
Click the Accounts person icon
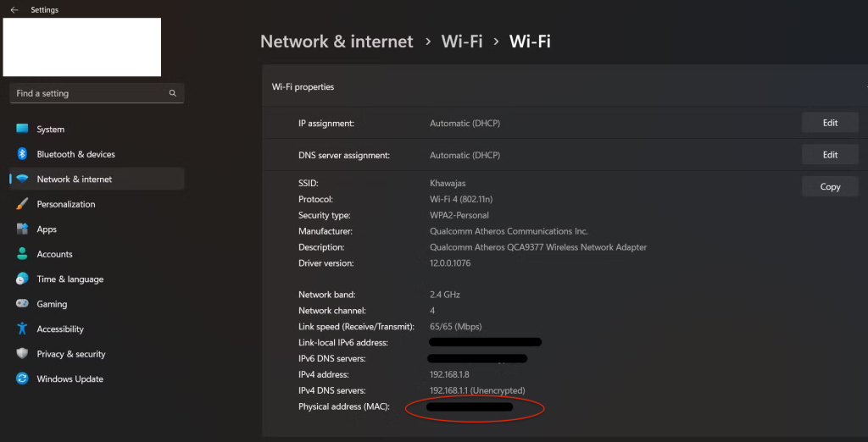22,254
